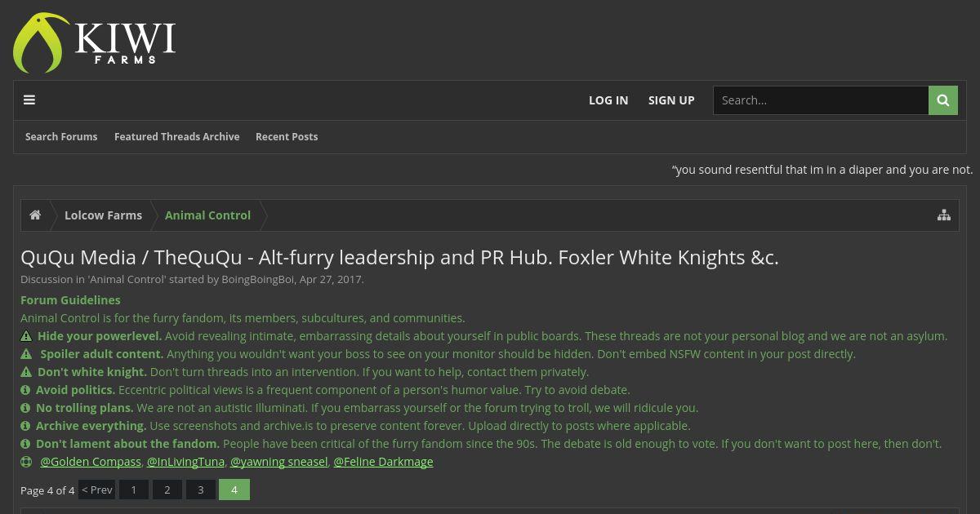Click info icon beside Don't lament about the fandom
This screenshot has width=980, height=514.
[x=25, y=444]
